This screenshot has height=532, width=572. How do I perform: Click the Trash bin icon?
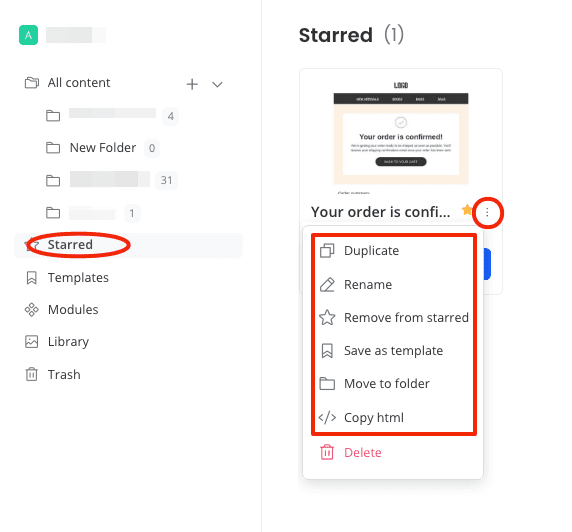32,374
